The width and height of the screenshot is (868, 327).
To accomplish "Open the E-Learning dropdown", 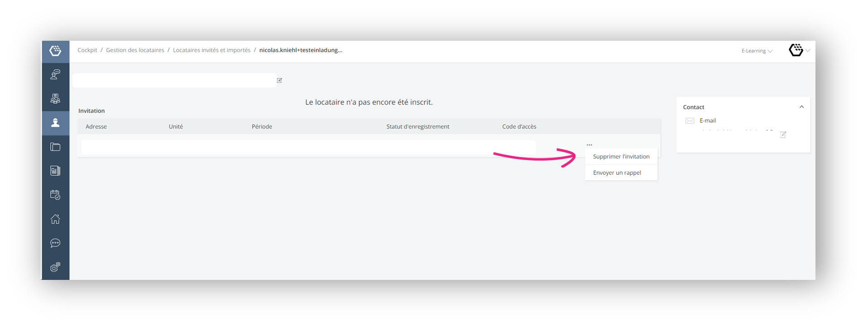I will click(x=757, y=51).
